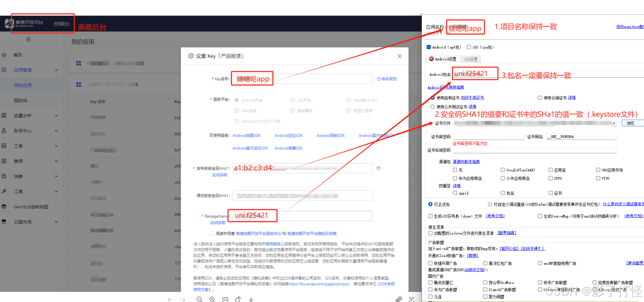The height and width of the screenshot is (302, 644).
Task: Select 打正式包 radio option
Action: (x=430, y=204)
